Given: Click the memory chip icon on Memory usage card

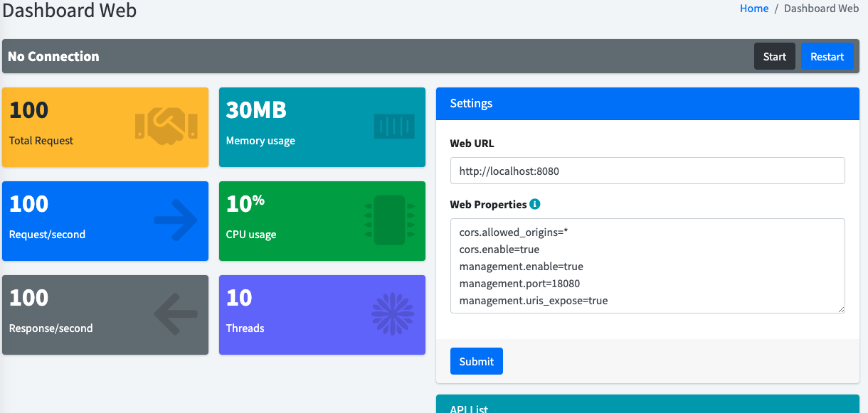Looking at the screenshot, I should click(394, 127).
